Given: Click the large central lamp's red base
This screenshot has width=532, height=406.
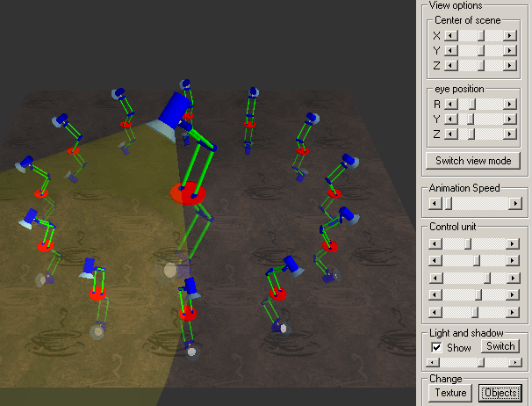Looking at the screenshot, I should tap(187, 193).
